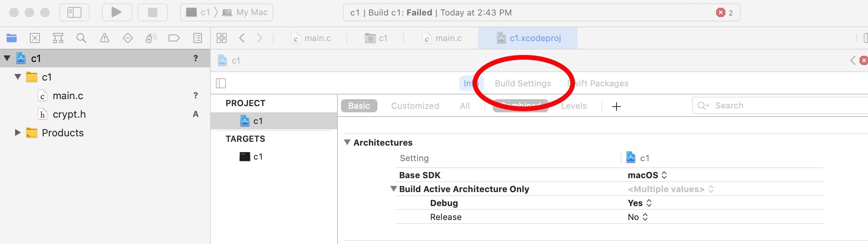Click the Customized filter button
Image resolution: width=868 pixels, height=244 pixels.
[415, 106]
